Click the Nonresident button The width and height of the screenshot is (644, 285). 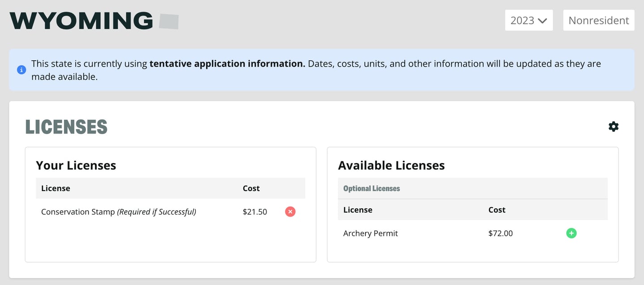[598, 20]
